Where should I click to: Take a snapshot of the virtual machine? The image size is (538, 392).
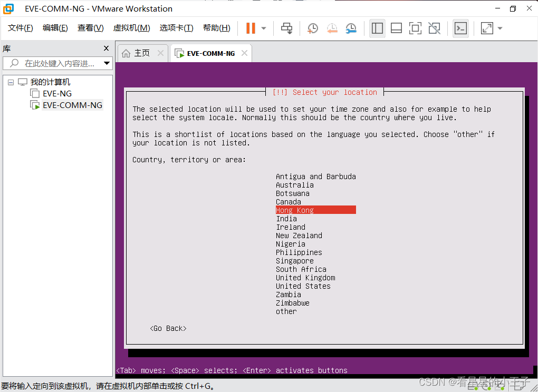[313, 28]
